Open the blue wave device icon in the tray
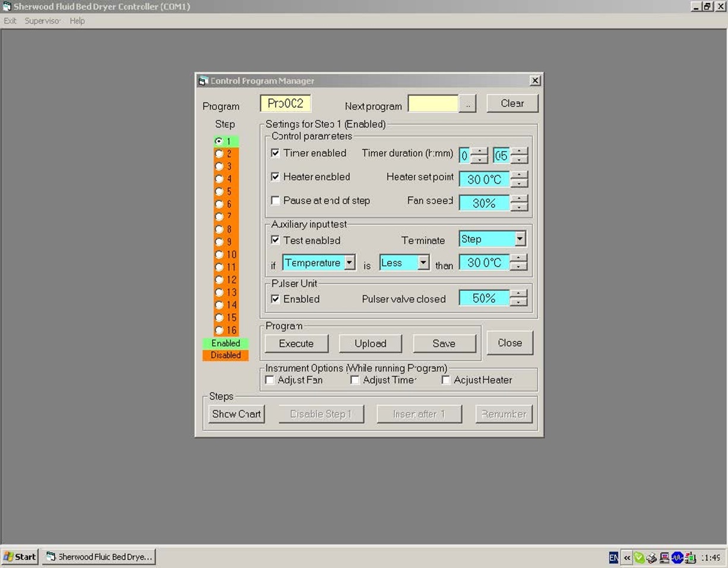This screenshot has height=568, width=728. coord(677,557)
